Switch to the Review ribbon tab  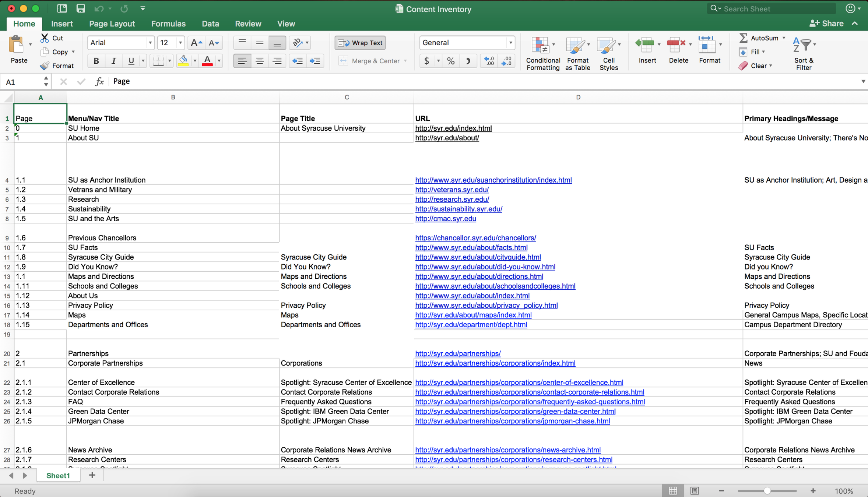pos(248,24)
